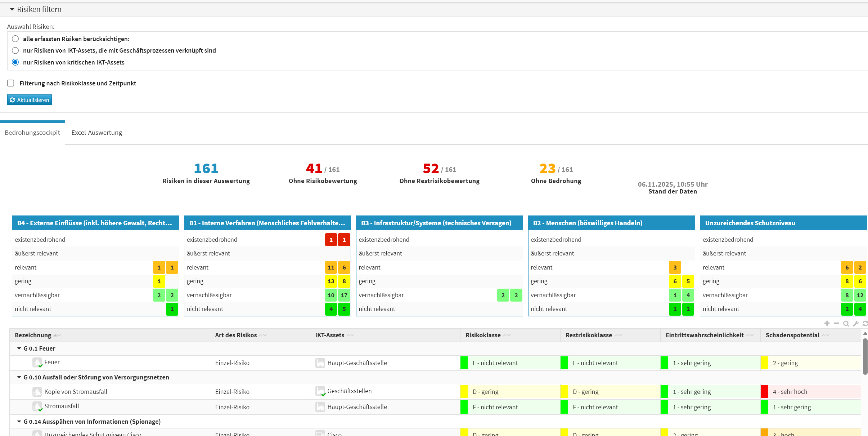Click the table's vertical scrollbar thumb
868x436 pixels.
[865, 357]
